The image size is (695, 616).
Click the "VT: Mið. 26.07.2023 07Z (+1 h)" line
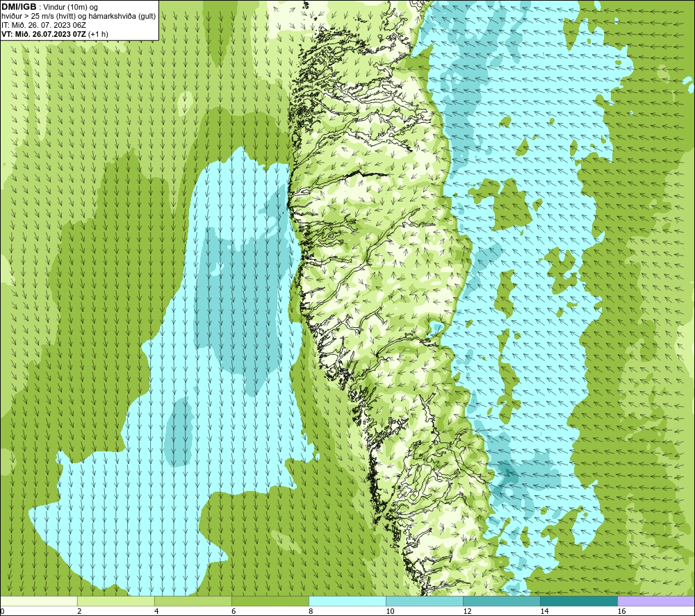click(x=55, y=34)
